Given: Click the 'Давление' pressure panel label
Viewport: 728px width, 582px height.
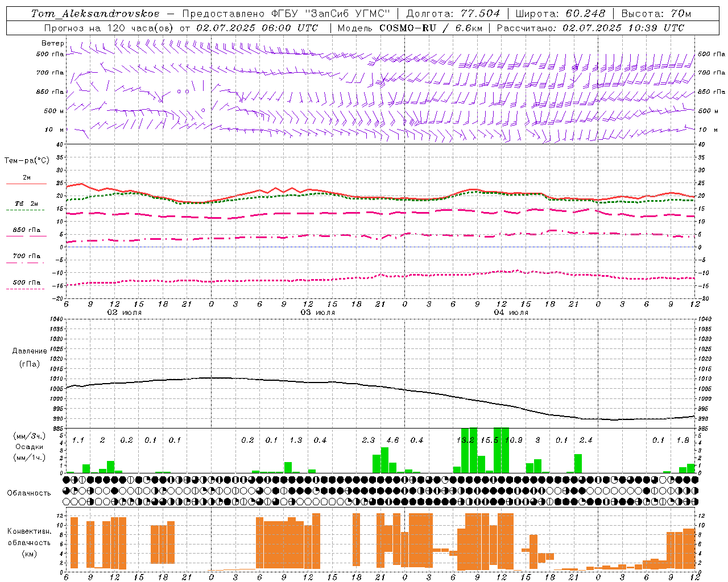Looking at the screenshot, I should (x=29, y=351).
